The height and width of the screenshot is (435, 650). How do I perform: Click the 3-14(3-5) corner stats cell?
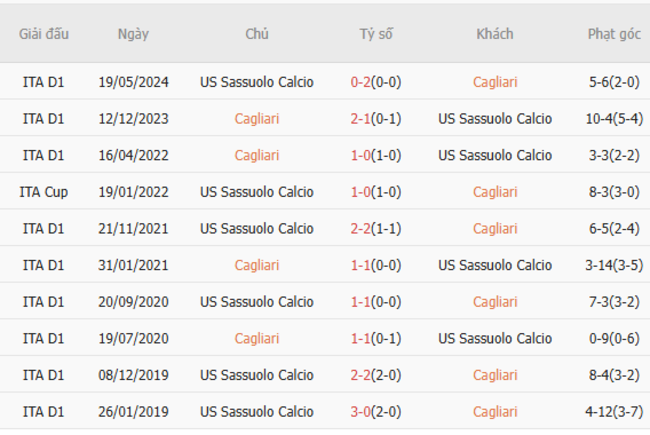[x=614, y=265]
